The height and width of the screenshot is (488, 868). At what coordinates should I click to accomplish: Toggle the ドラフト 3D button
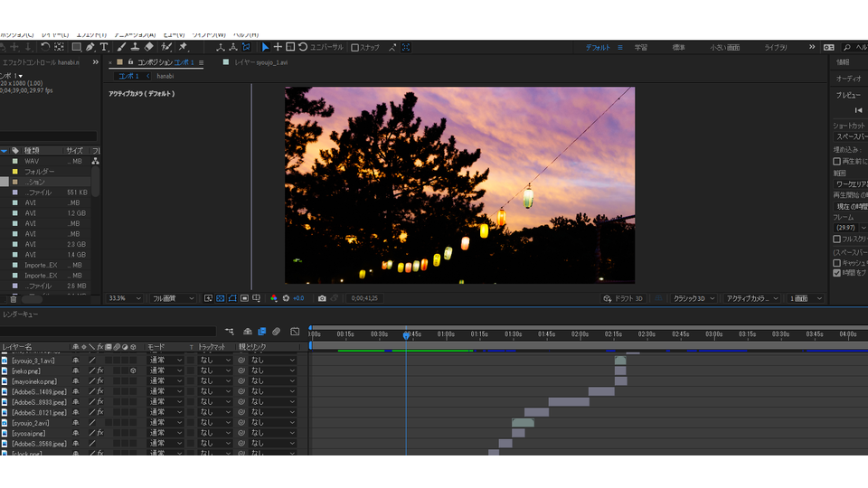pos(623,298)
